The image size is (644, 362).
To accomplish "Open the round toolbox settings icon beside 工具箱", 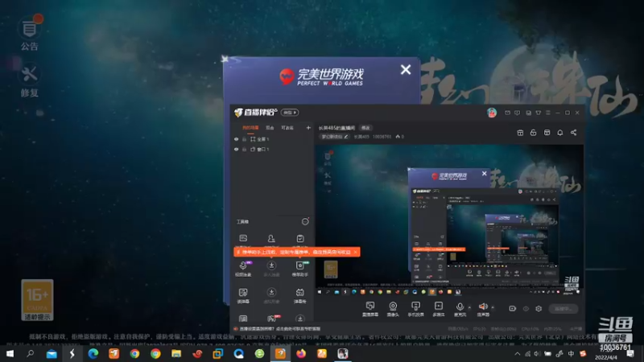I will coord(305,222).
